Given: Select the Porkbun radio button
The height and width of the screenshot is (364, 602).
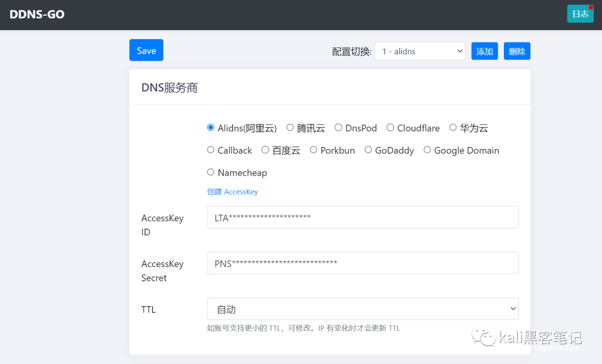Looking at the screenshot, I should 313,150.
